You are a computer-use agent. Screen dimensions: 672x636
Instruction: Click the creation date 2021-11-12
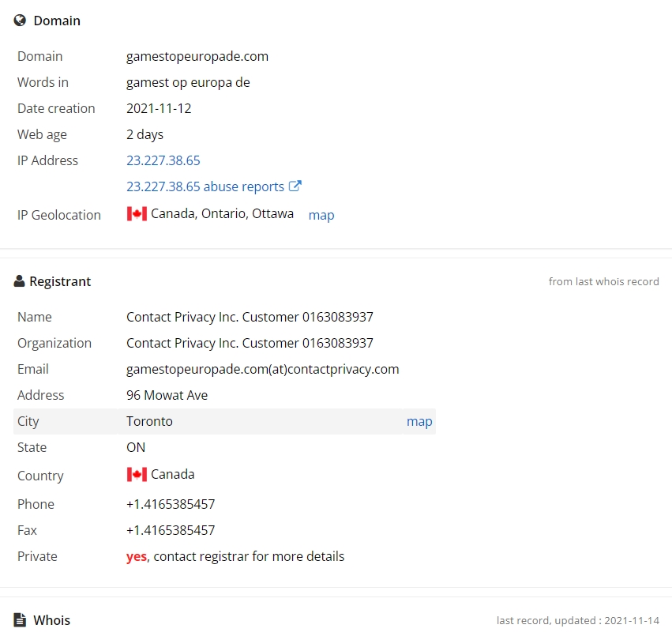pos(159,108)
